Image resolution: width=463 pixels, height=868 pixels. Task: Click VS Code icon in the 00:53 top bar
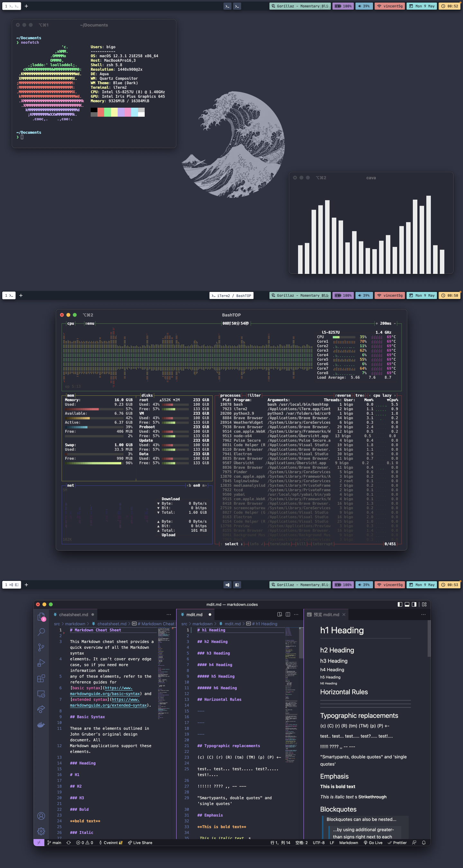[x=227, y=585]
